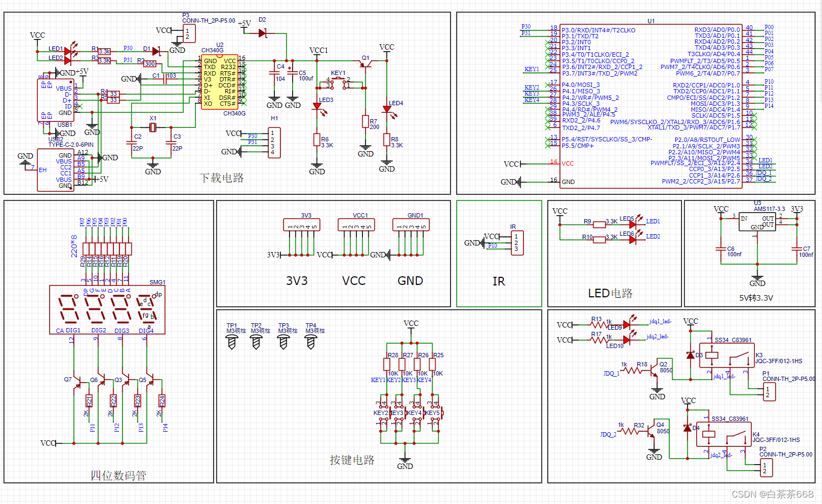Select the C4 104 capacitor

click(274, 72)
